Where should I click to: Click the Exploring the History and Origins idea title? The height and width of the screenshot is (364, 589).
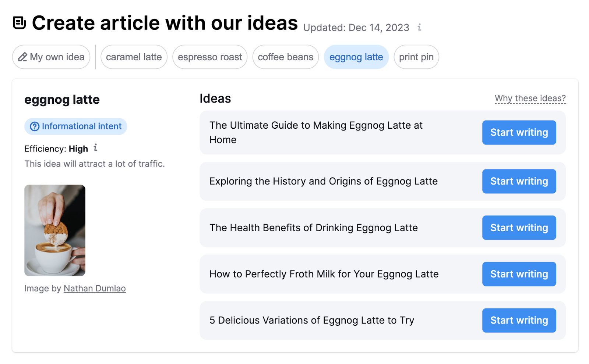click(323, 181)
